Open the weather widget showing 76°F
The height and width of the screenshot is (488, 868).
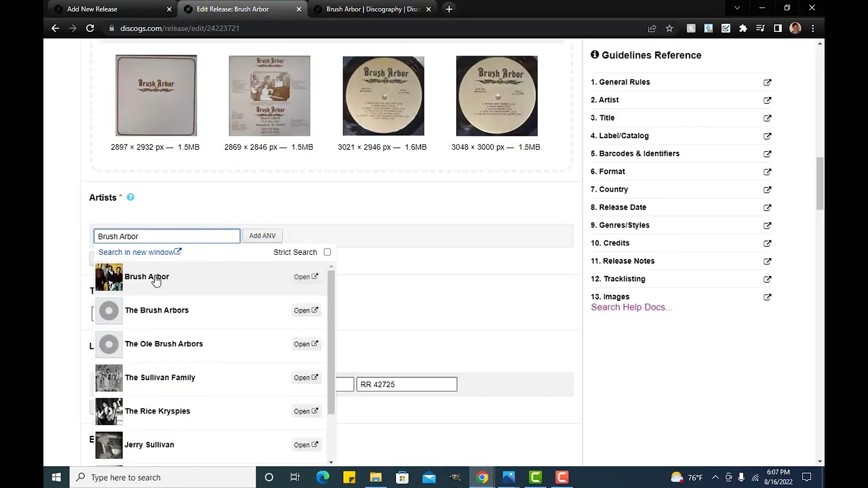click(x=686, y=477)
